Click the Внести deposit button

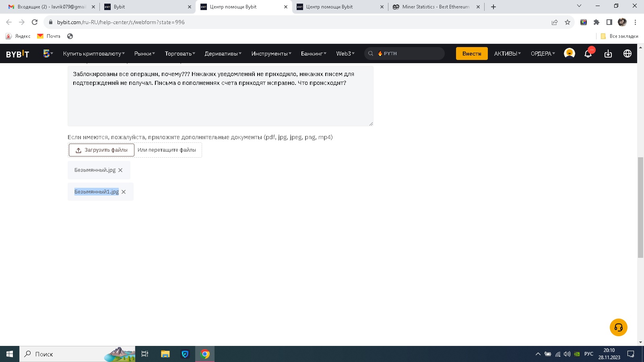[x=472, y=53]
